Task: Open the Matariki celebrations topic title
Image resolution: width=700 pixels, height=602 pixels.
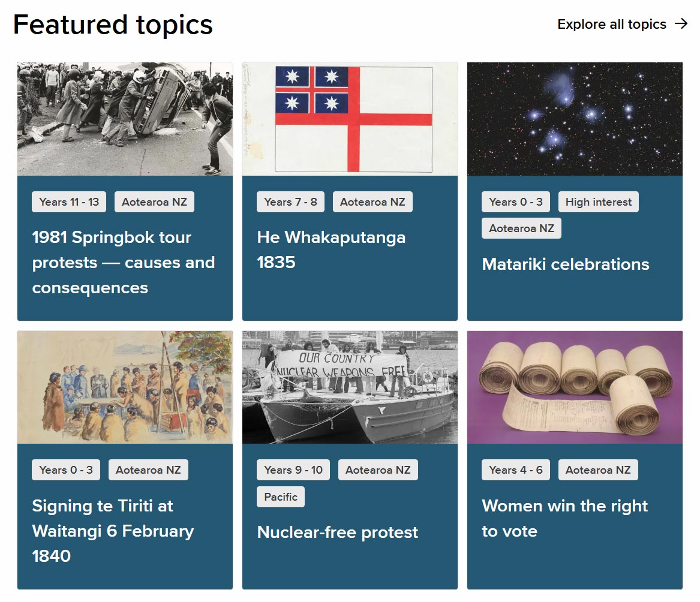Action: click(x=566, y=264)
